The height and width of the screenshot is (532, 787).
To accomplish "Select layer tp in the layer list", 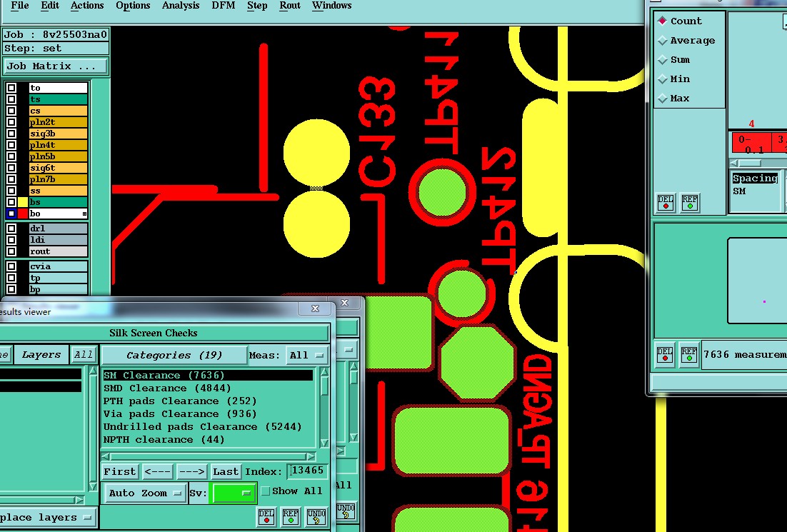I will pyautogui.click(x=59, y=278).
